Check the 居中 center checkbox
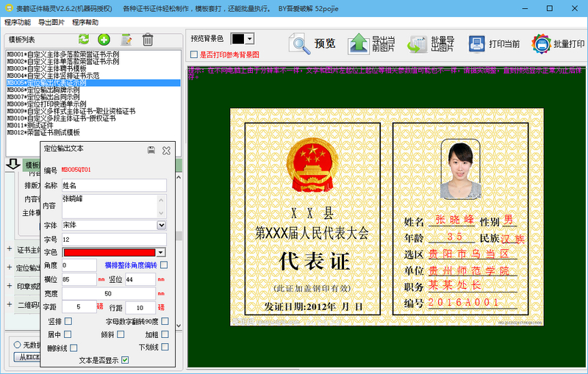Image resolution: width=588 pixels, height=374 pixels. coord(69,334)
